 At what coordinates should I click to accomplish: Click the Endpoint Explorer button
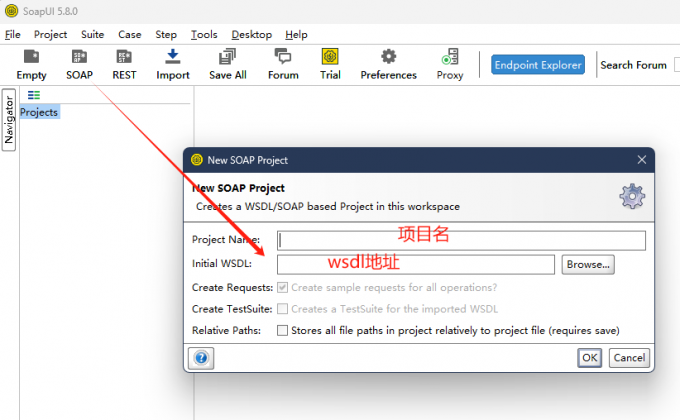tap(538, 65)
